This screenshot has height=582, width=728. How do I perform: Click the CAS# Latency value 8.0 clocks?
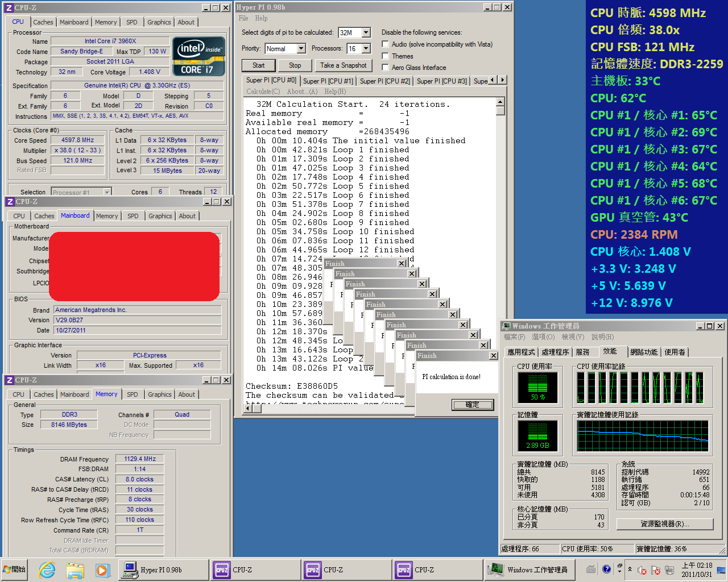coord(140,480)
